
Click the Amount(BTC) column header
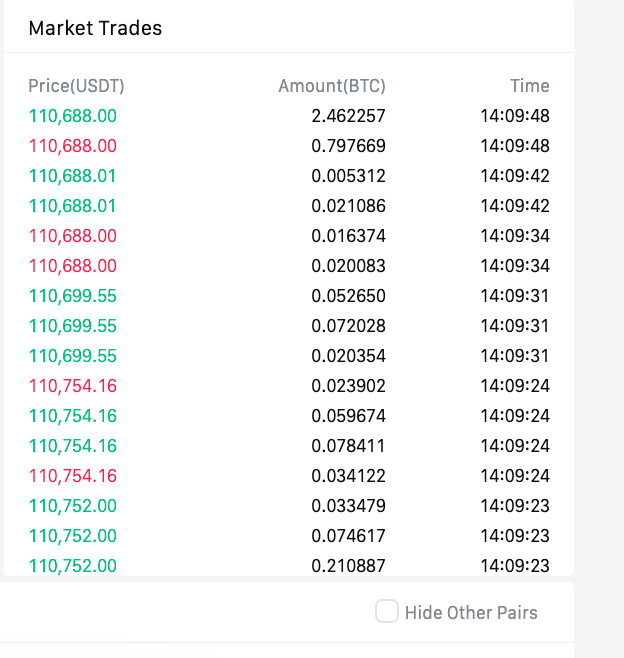point(332,86)
